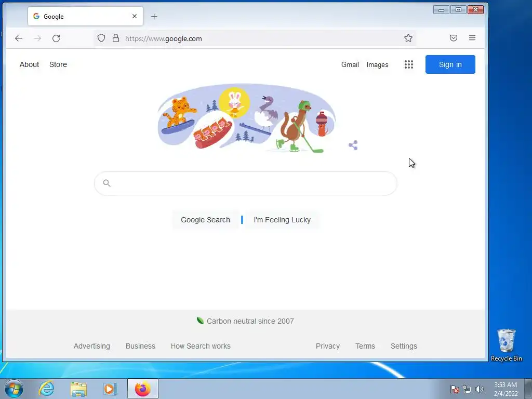Close the Google tab
The width and height of the screenshot is (532, 399).
[135, 16]
